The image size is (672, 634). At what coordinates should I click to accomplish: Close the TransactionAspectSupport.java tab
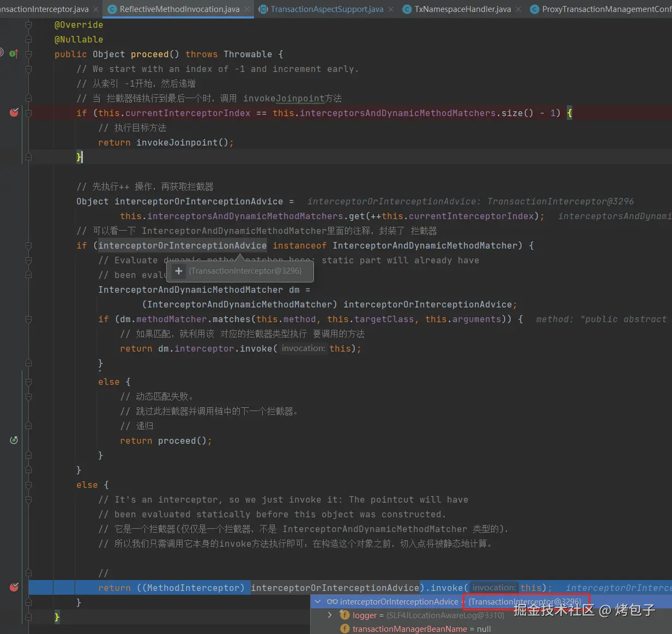(391, 9)
